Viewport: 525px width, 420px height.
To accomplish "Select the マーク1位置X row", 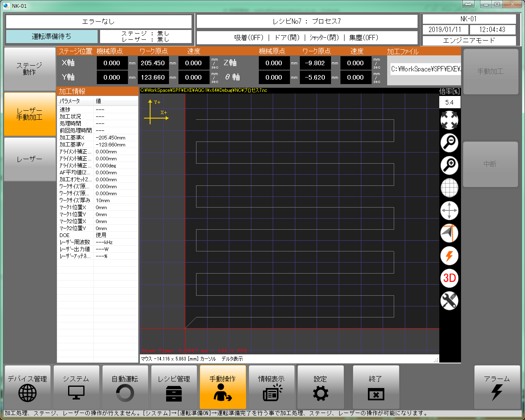I will (x=98, y=208).
